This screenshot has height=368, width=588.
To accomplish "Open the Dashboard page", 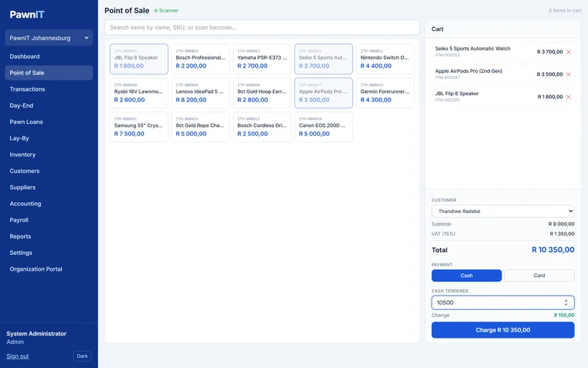I will point(49,57).
